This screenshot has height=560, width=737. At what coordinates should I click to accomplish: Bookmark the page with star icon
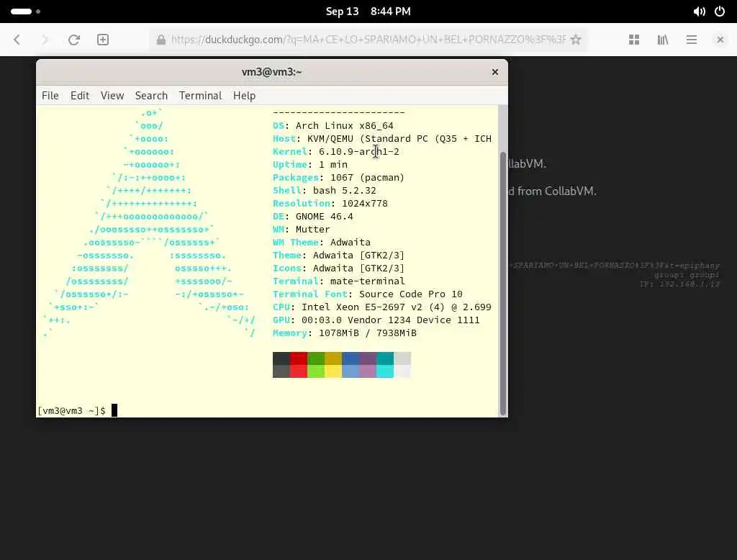576,40
